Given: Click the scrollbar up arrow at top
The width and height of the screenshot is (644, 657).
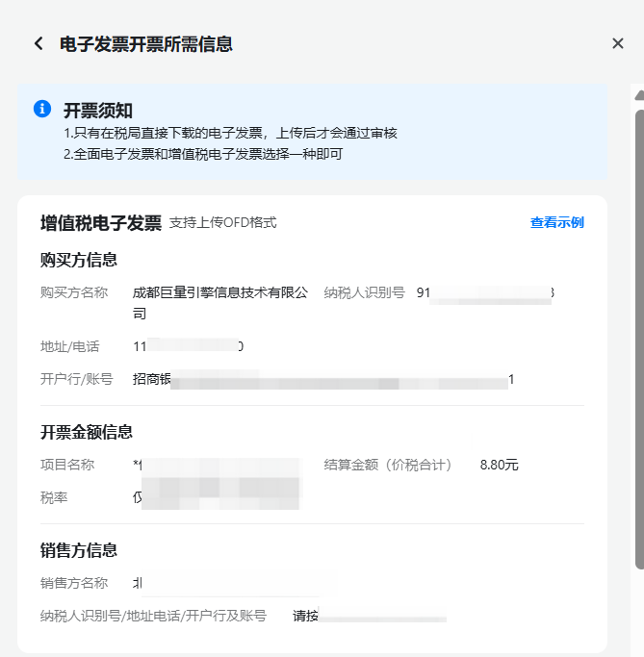Looking at the screenshot, I should click(638, 93).
